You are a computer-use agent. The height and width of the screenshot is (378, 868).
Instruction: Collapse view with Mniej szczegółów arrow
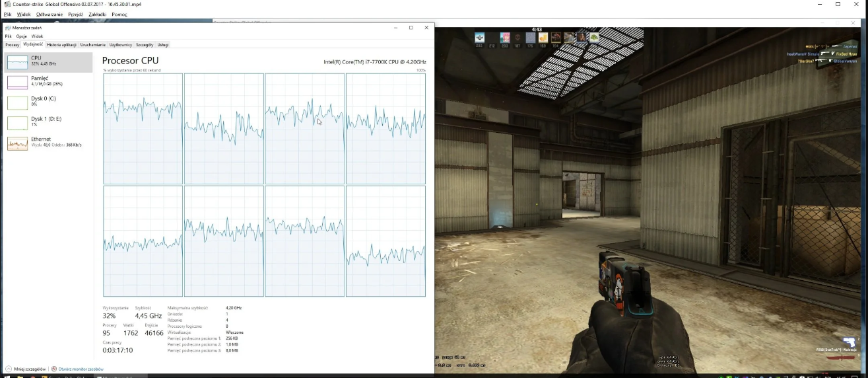[9, 369]
